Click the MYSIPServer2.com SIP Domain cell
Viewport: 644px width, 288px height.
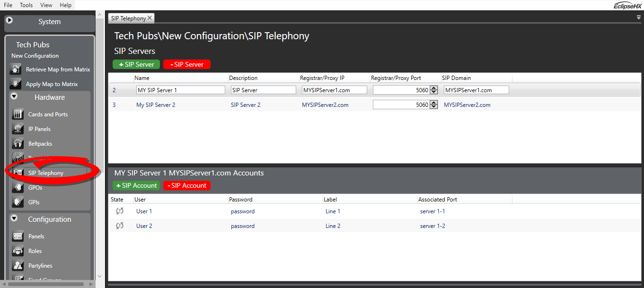(x=467, y=105)
